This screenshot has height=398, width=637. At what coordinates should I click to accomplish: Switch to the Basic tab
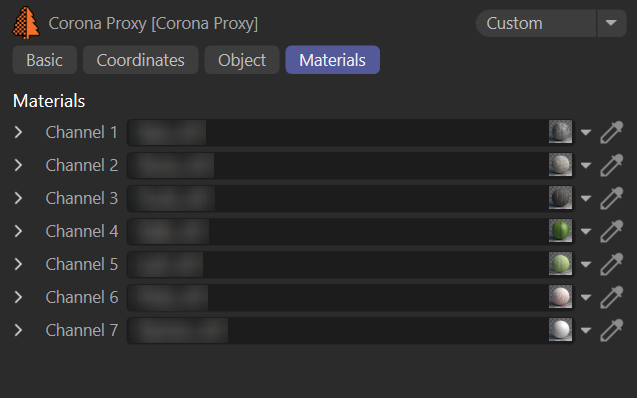tap(45, 60)
